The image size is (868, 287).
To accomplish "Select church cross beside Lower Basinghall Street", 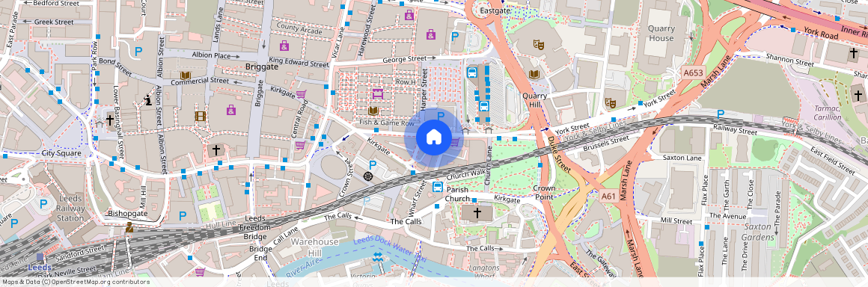I will tap(109, 120).
